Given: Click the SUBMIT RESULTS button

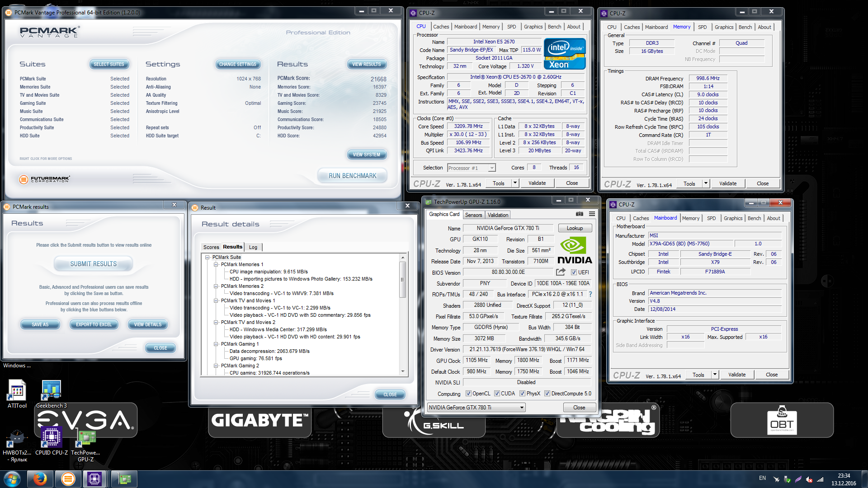Looking at the screenshot, I should click(x=93, y=264).
